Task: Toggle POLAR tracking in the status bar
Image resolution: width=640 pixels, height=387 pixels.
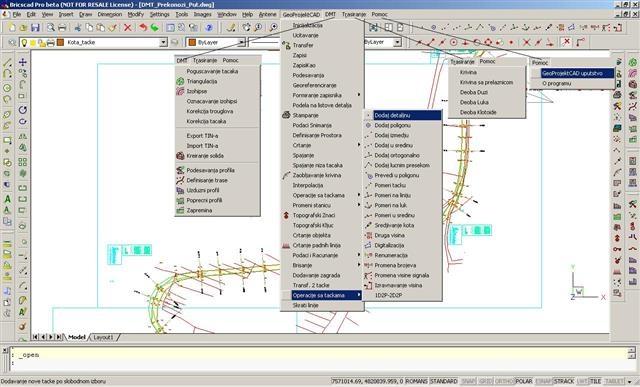Action: tap(524, 381)
